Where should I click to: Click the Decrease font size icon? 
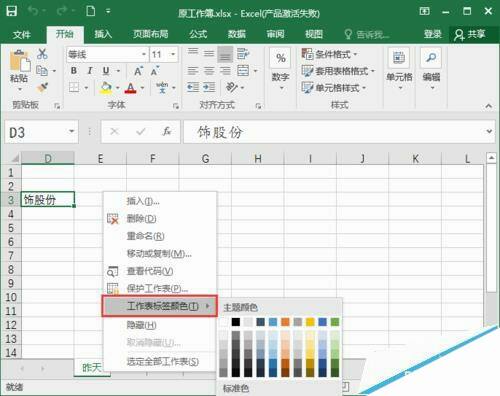[155, 71]
